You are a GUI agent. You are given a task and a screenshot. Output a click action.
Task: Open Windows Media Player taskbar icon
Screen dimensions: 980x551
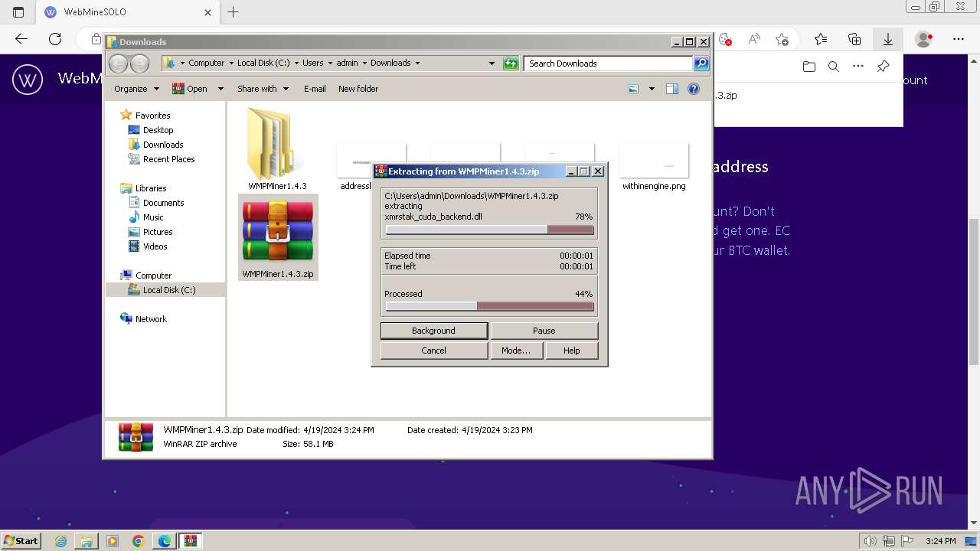(x=113, y=541)
